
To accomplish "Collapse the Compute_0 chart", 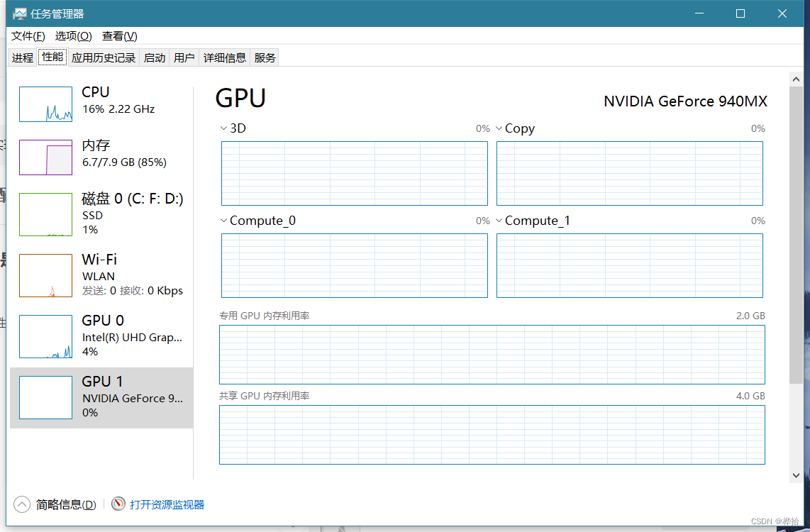I will (x=223, y=221).
